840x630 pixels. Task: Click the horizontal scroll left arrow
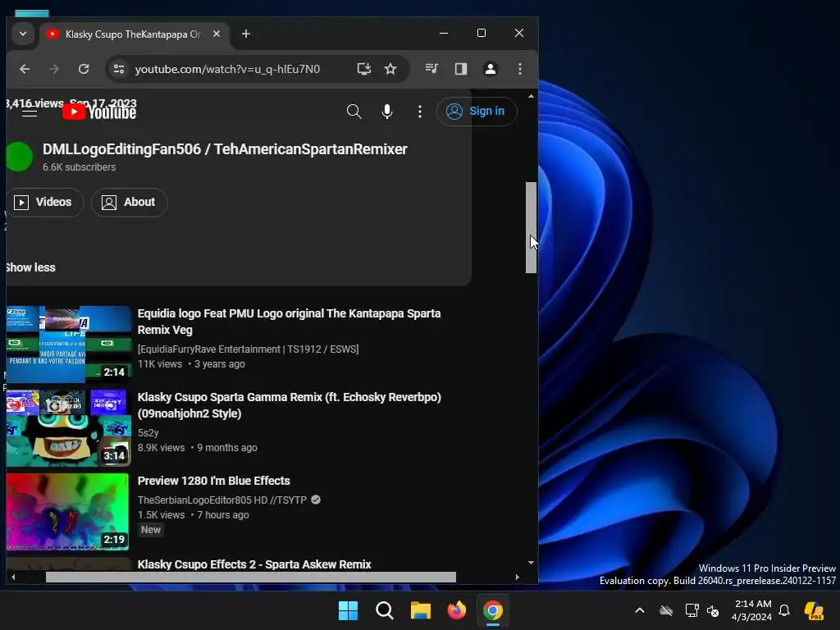(13, 577)
